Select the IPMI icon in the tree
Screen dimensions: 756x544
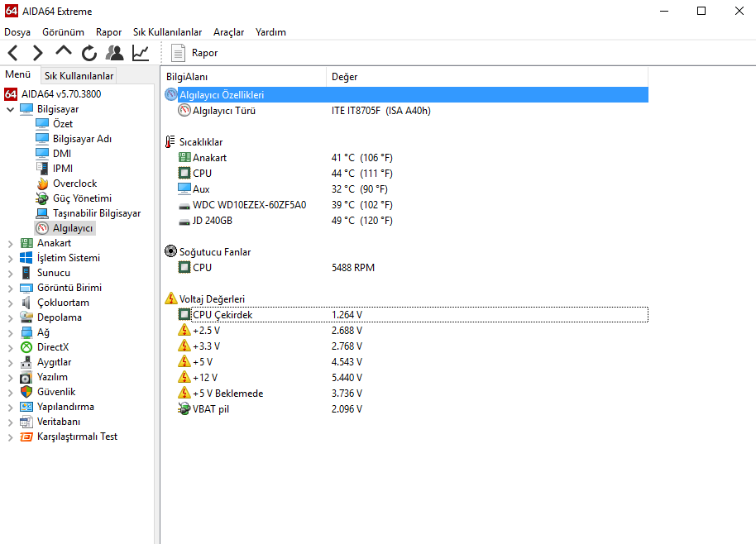tap(42, 169)
